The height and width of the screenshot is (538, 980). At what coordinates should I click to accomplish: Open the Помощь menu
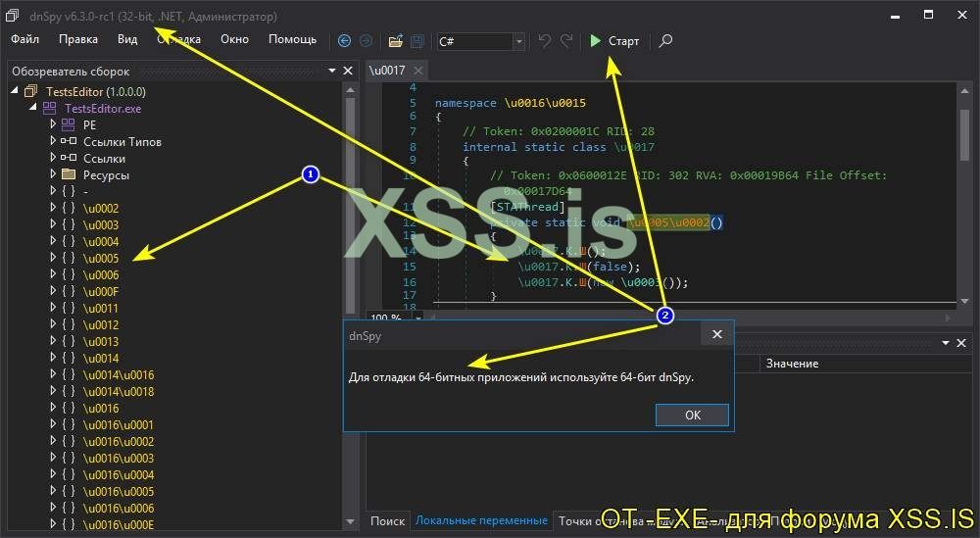point(292,39)
